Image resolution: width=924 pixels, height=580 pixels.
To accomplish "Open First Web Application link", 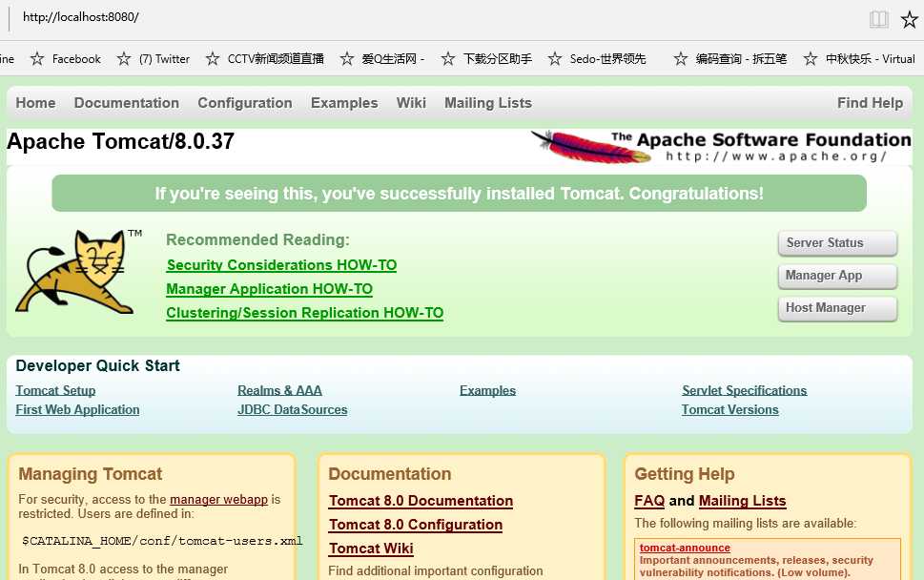I will (77, 409).
